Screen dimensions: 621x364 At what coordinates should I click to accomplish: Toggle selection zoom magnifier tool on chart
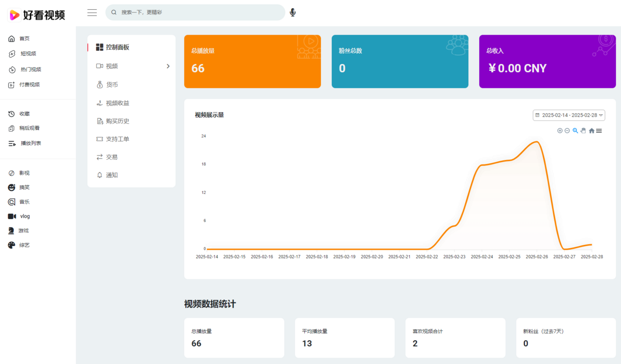575,131
